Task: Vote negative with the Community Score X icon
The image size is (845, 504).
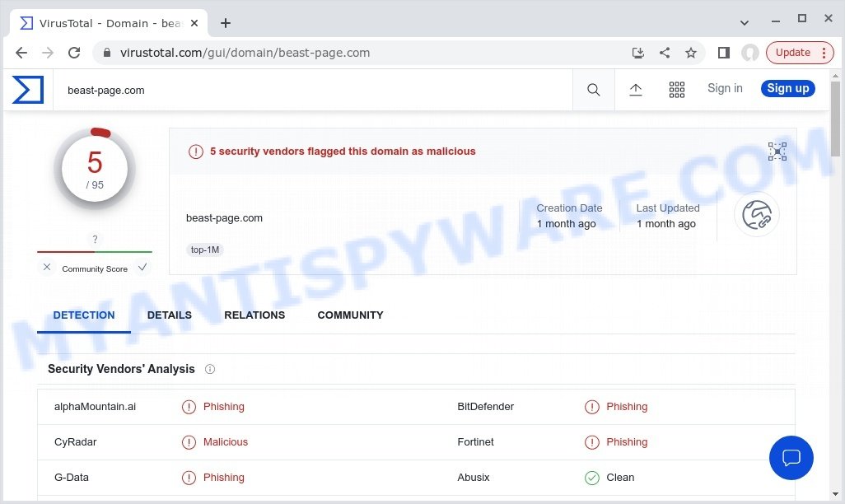Action: 47,267
